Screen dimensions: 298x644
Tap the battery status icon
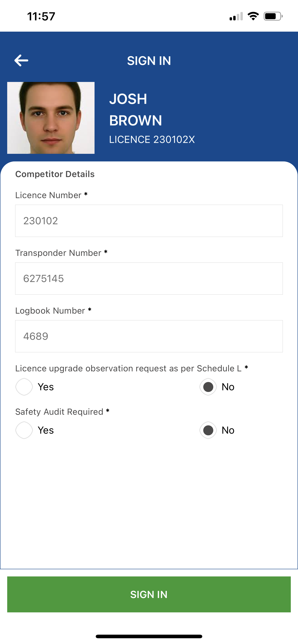[x=273, y=16]
